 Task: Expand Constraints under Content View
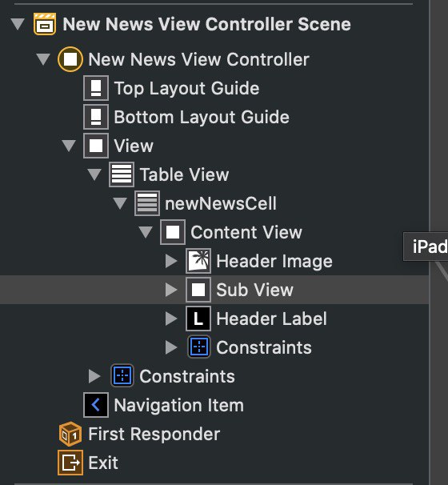171,347
